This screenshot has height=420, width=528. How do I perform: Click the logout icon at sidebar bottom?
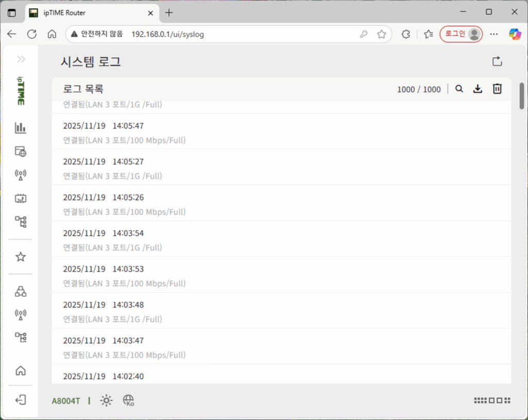pos(21,400)
